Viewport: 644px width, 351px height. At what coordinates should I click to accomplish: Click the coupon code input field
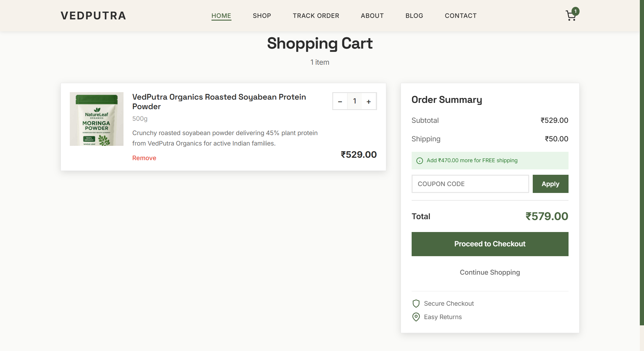click(470, 184)
